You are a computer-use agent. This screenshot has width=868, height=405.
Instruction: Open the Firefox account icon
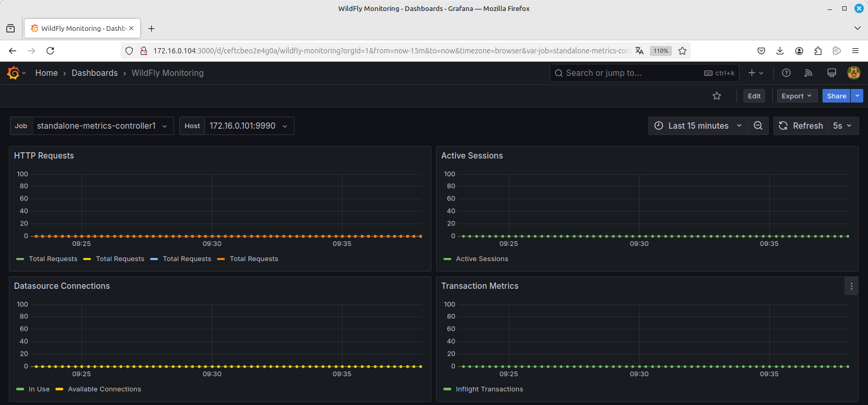coord(799,51)
